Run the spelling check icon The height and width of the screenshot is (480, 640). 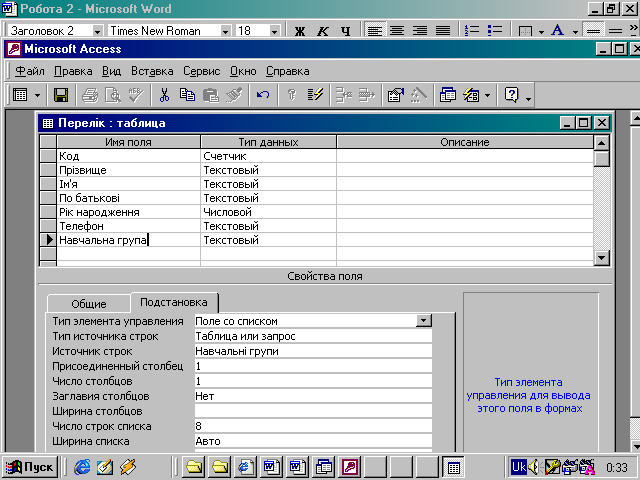136,95
